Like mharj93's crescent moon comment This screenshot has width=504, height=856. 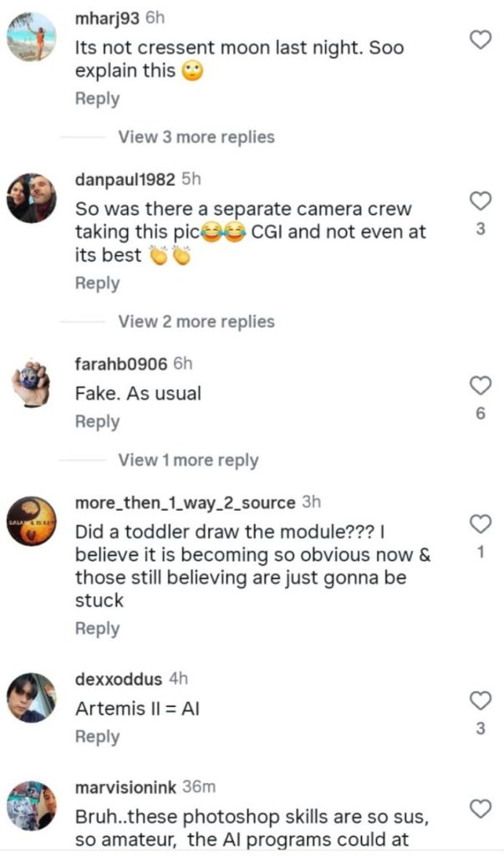481,39
